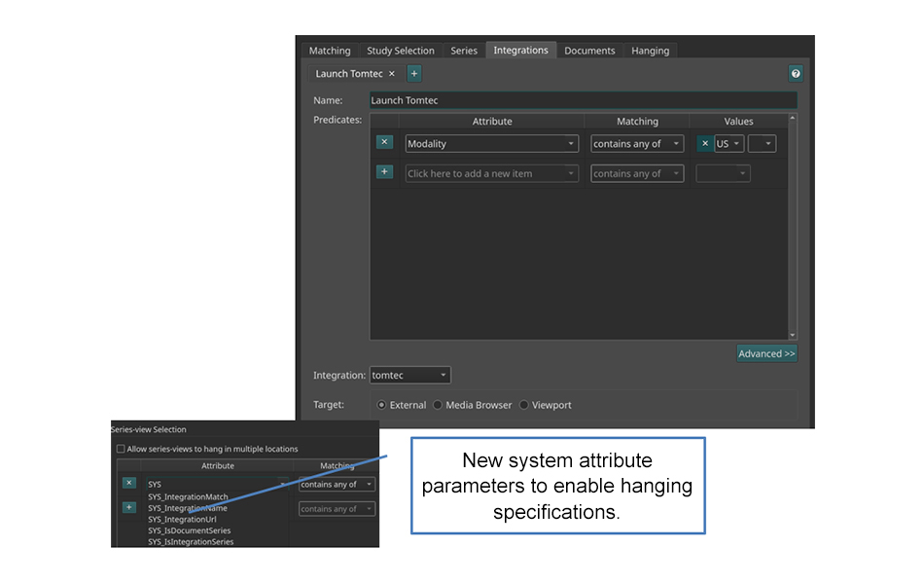
Task: Switch to the Series tab
Action: (464, 51)
